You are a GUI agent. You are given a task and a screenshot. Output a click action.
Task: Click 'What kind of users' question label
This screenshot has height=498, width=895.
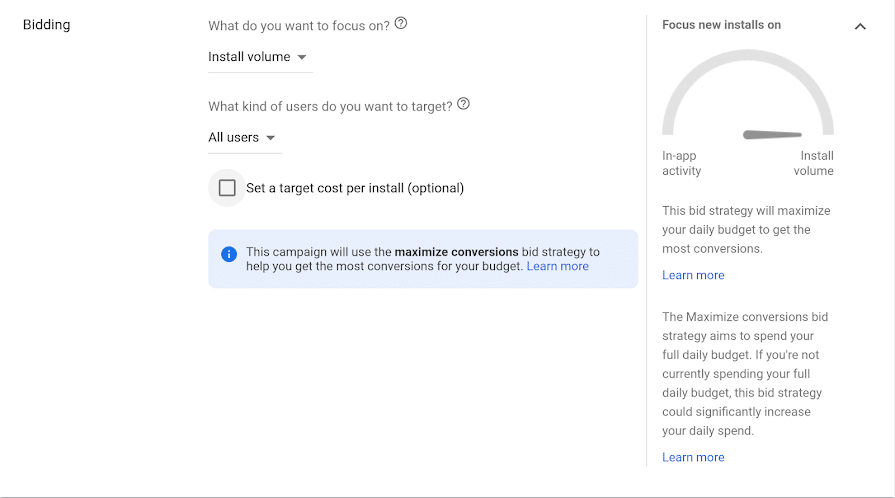(330, 105)
